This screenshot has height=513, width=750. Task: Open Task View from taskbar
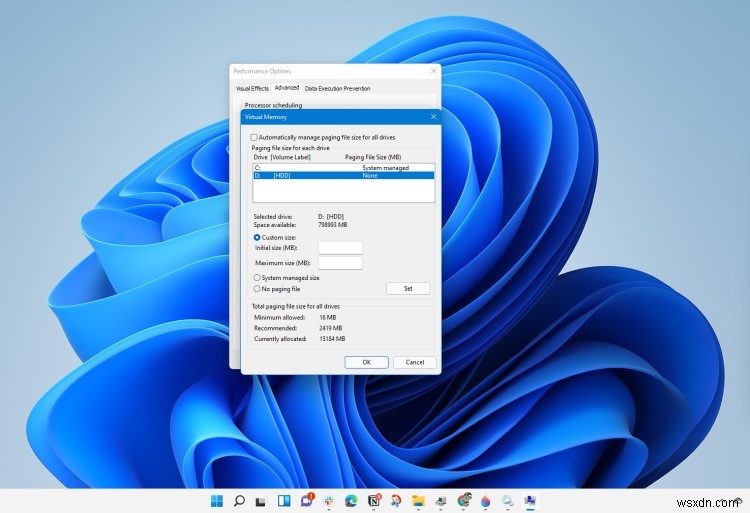(x=261, y=501)
